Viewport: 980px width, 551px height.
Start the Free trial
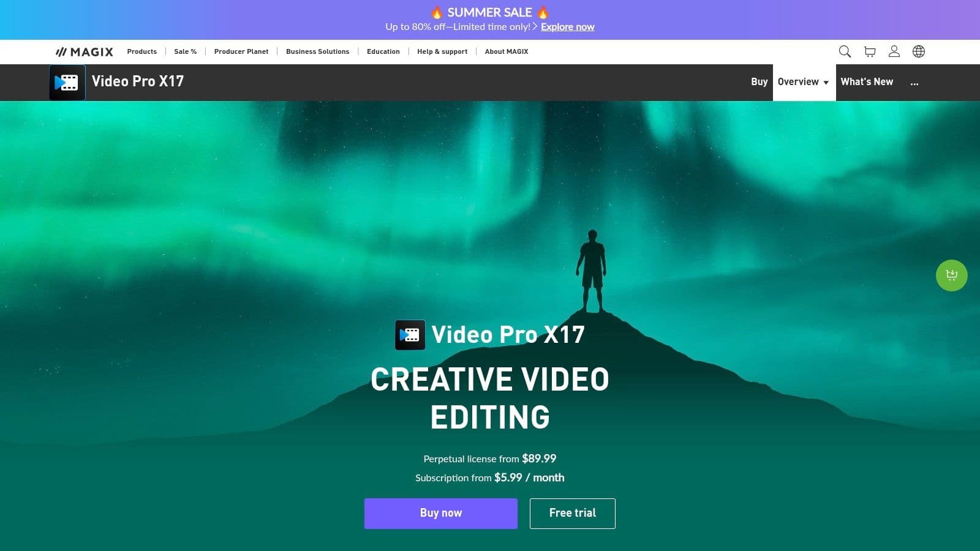click(572, 513)
